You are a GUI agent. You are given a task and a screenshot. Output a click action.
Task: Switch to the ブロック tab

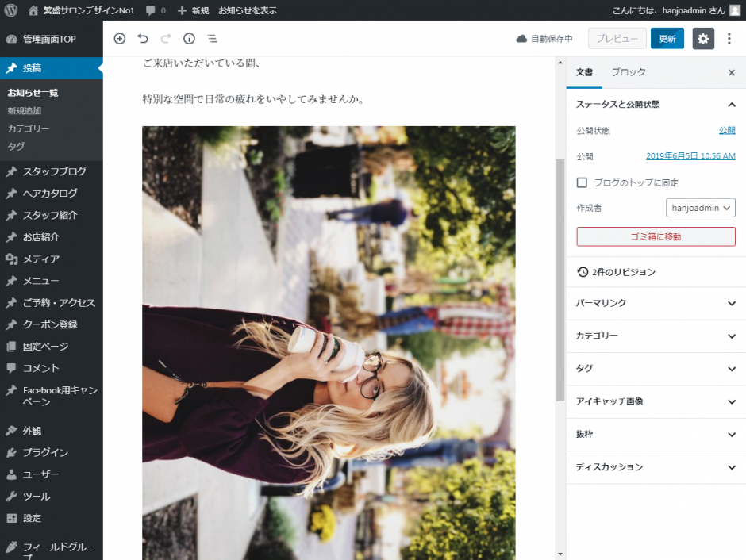tap(629, 72)
